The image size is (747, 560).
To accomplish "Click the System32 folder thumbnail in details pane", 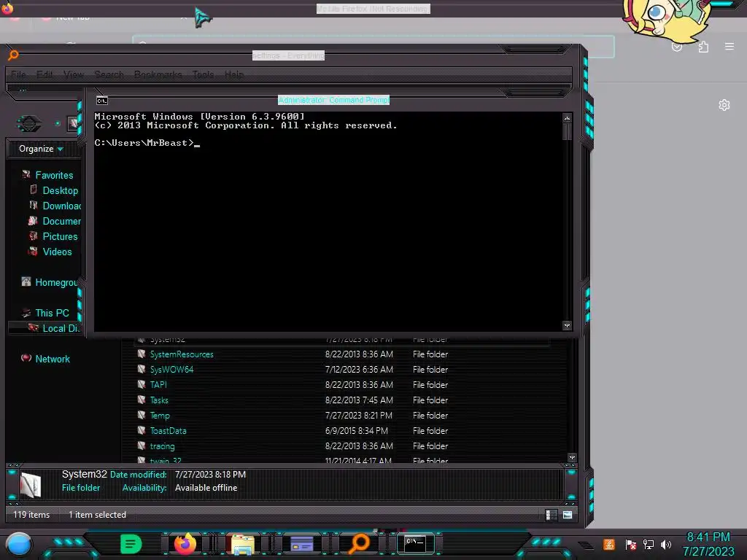I will tap(31, 485).
